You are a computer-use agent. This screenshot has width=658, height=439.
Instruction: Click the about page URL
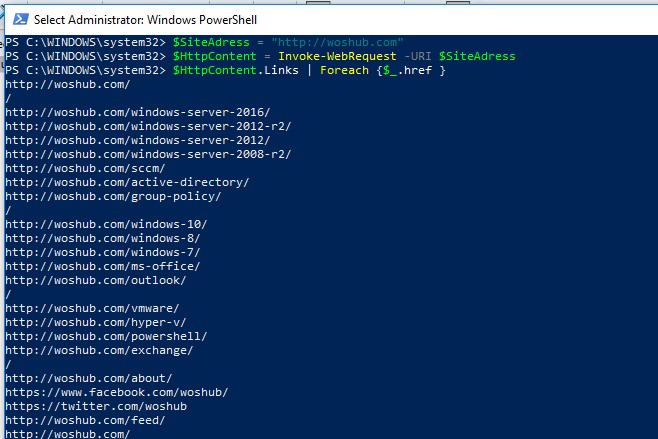pyautogui.click(x=89, y=378)
